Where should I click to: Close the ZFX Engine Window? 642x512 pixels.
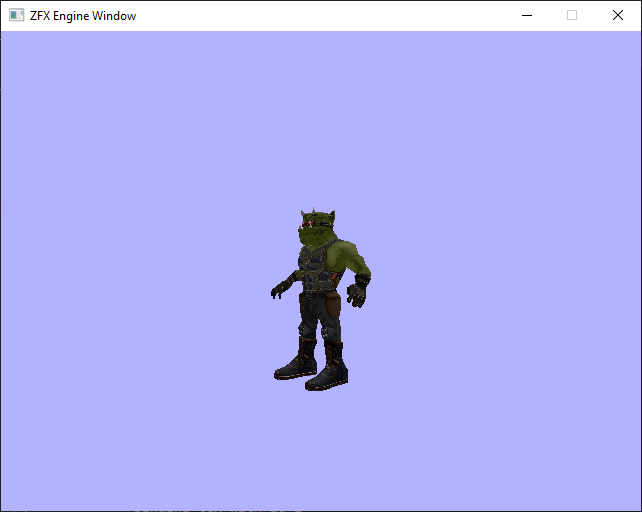point(618,16)
